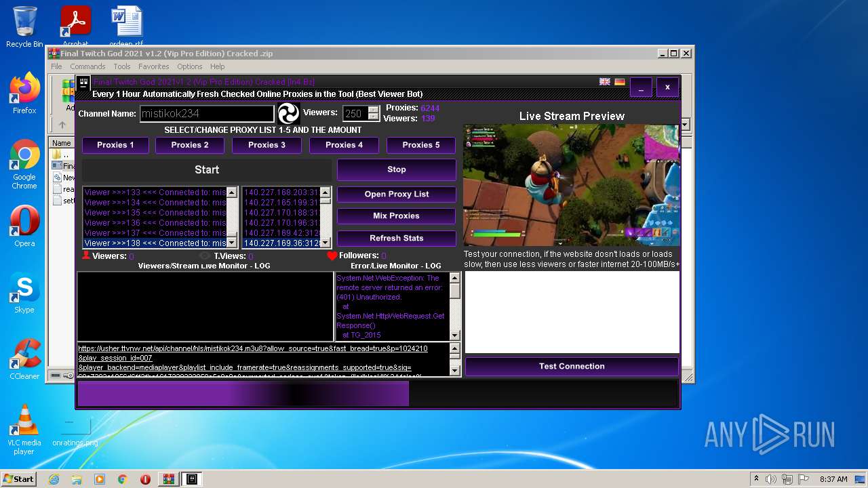Select the onratings.png desktop file

[75, 431]
